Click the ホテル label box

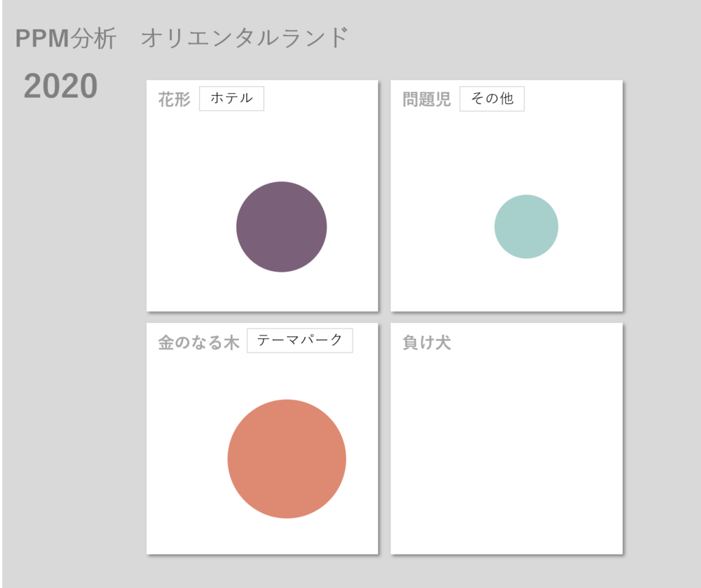click(x=231, y=99)
